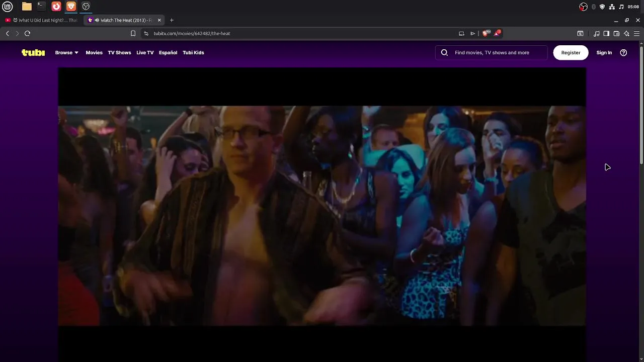
Task: Click the 05:08 clock in the panel
Action: tap(633, 7)
